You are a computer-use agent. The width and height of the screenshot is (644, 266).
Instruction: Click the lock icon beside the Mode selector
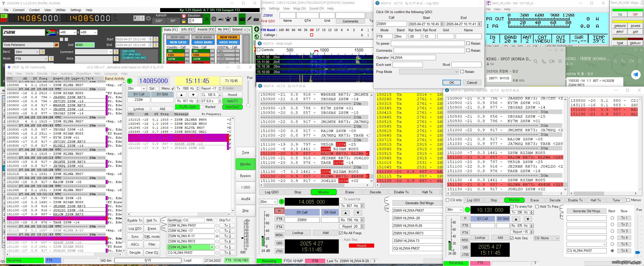(51, 59)
